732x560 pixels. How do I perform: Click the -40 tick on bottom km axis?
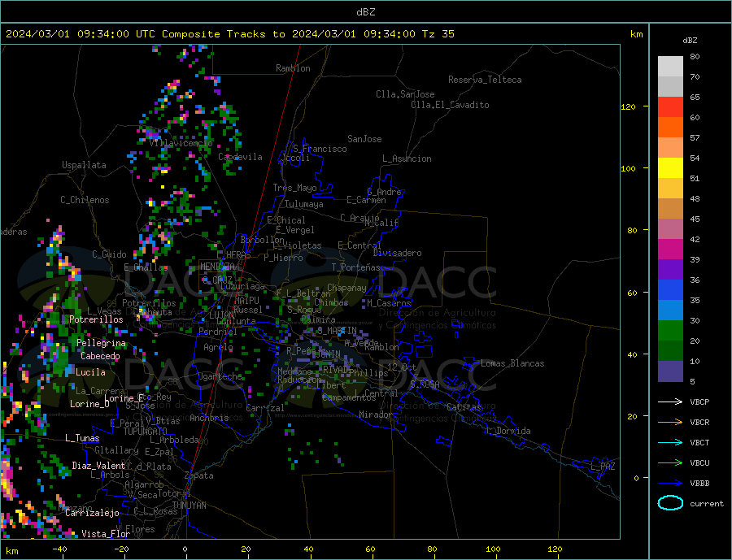coord(59,549)
